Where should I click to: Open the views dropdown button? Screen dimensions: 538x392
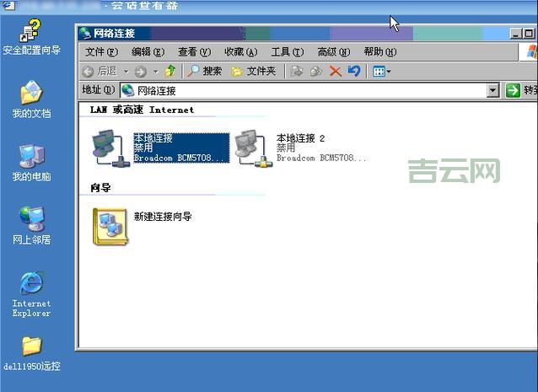[381, 72]
